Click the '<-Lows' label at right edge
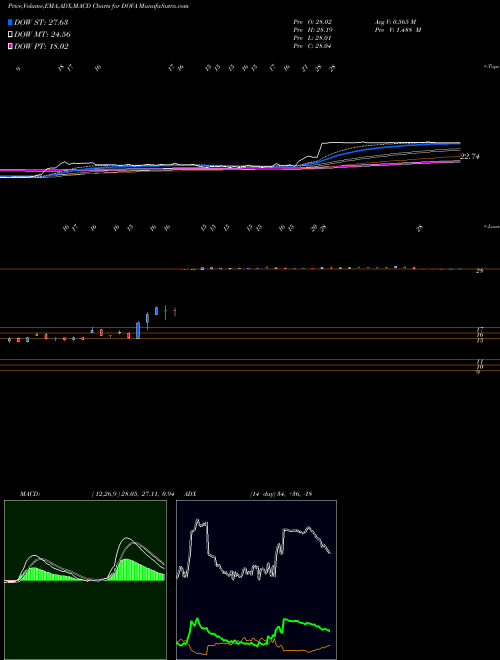Viewport: 500px width, 660px height. (x=491, y=227)
